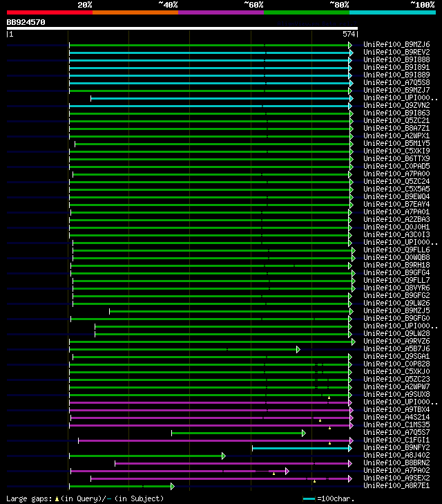This screenshot has width=442, height=504.
Task: Open hit UniRef100_B9I891
Action: [x=396, y=67]
